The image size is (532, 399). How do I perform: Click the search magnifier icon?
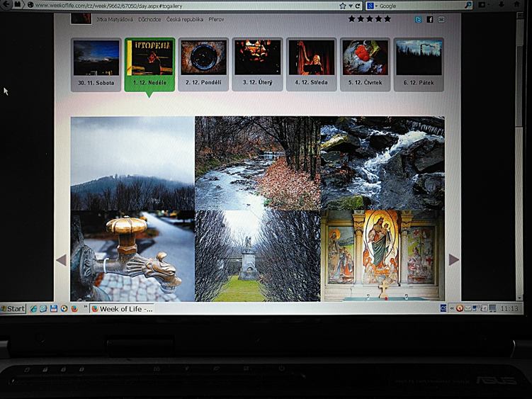(x=468, y=6)
